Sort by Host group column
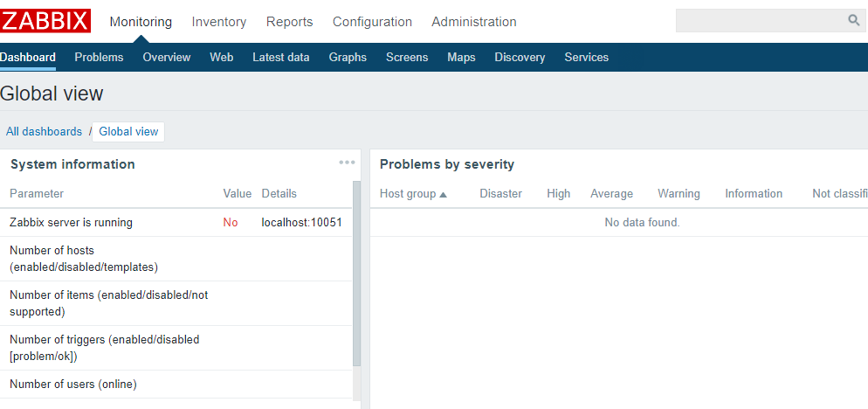The height and width of the screenshot is (409, 868). [413, 194]
